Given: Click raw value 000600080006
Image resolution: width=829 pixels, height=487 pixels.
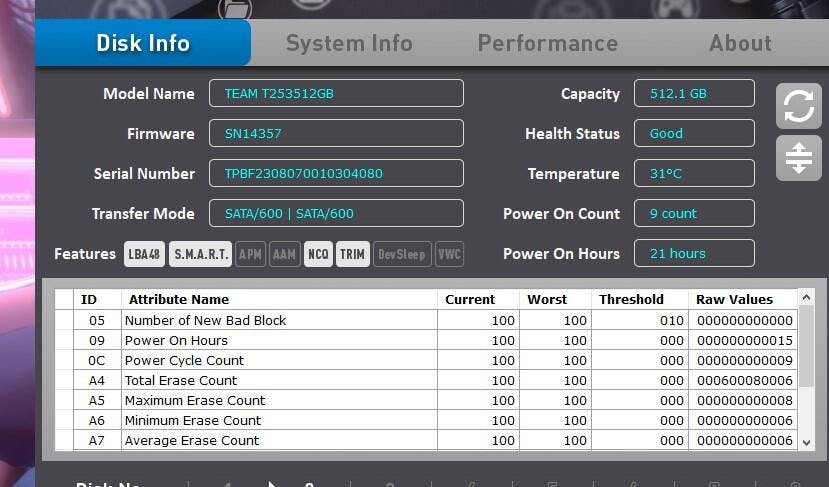Looking at the screenshot, I should [x=744, y=381].
